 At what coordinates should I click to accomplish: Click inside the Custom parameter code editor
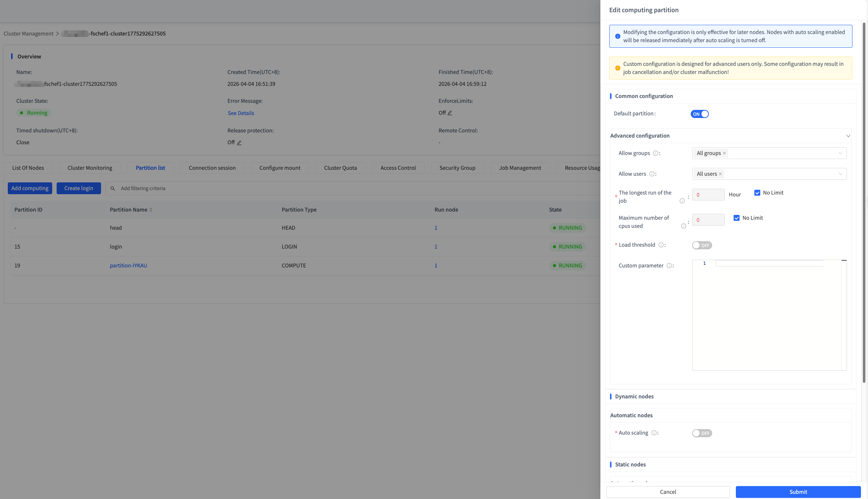pos(769,315)
